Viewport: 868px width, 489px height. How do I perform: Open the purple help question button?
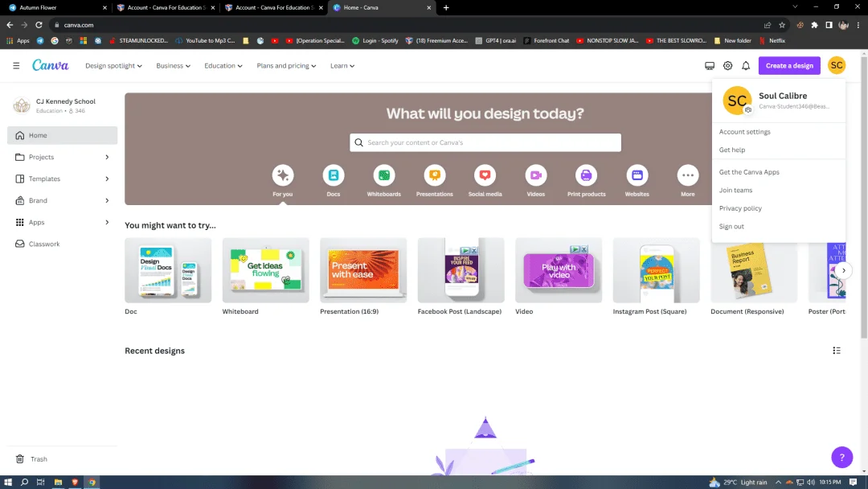tap(841, 457)
